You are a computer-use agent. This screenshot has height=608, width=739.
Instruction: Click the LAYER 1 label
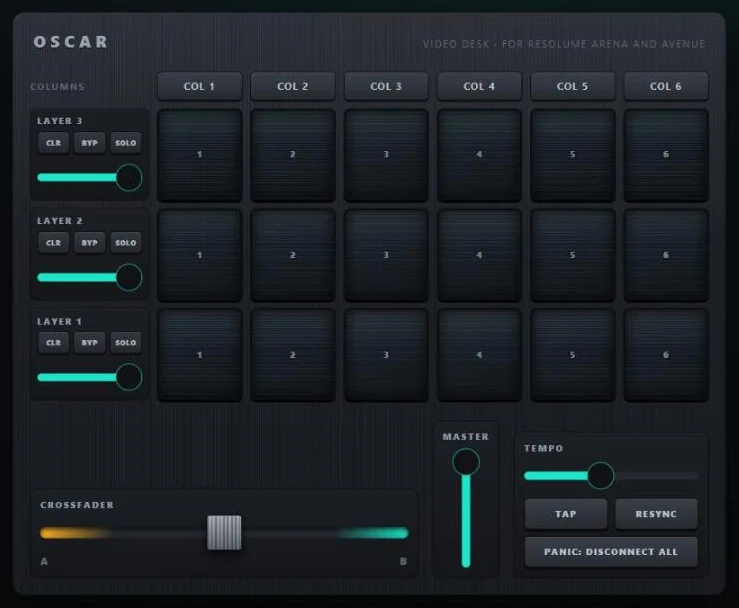60,321
